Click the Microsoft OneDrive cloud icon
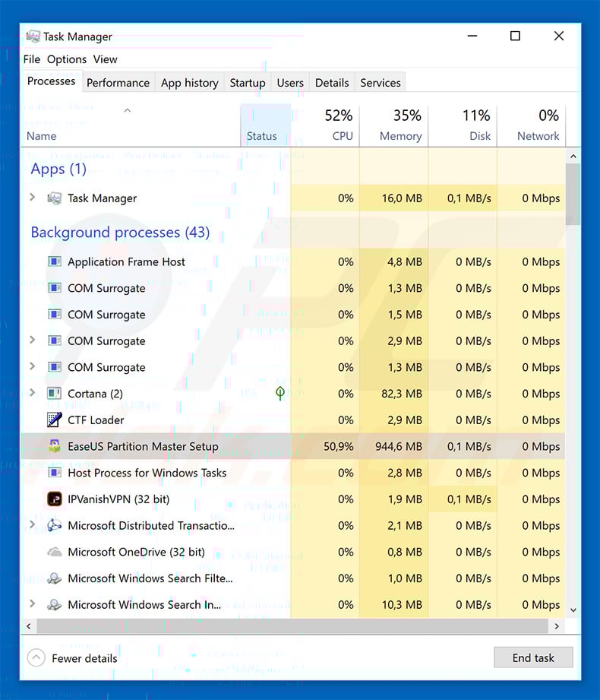Screen dimensions: 600x700 pyautogui.click(x=55, y=552)
